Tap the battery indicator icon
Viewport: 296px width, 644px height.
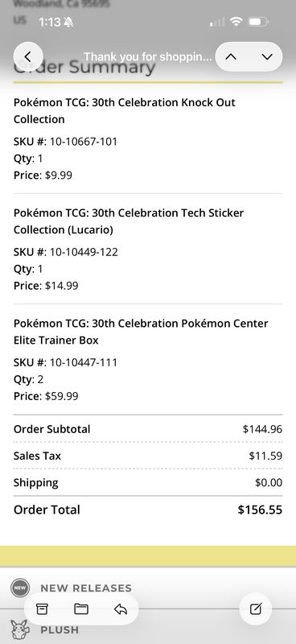pos(258,22)
